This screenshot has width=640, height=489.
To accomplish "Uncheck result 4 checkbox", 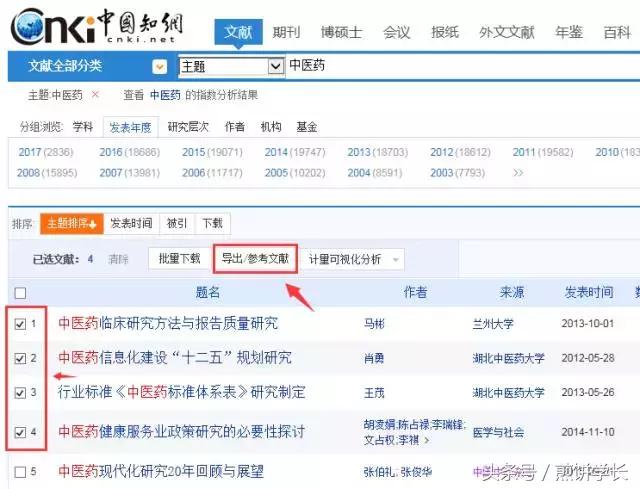I will coord(20,432).
